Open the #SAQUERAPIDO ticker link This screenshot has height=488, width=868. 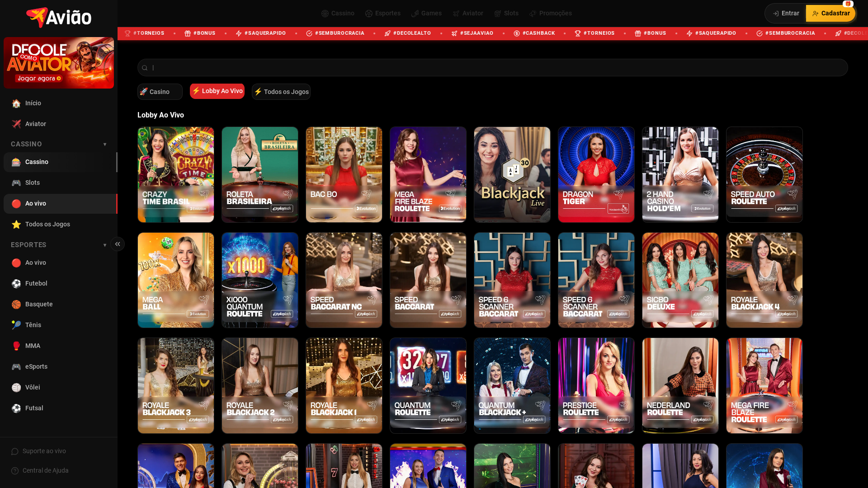(260, 33)
